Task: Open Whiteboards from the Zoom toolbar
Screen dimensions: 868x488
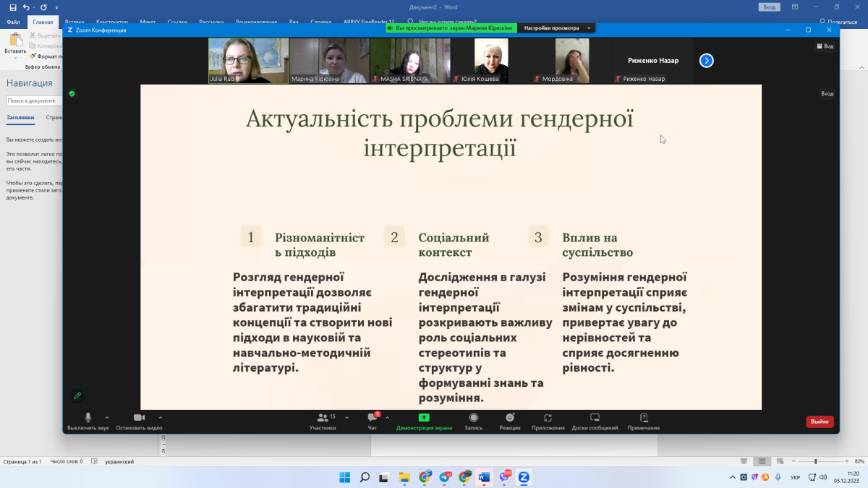Action: tap(595, 418)
